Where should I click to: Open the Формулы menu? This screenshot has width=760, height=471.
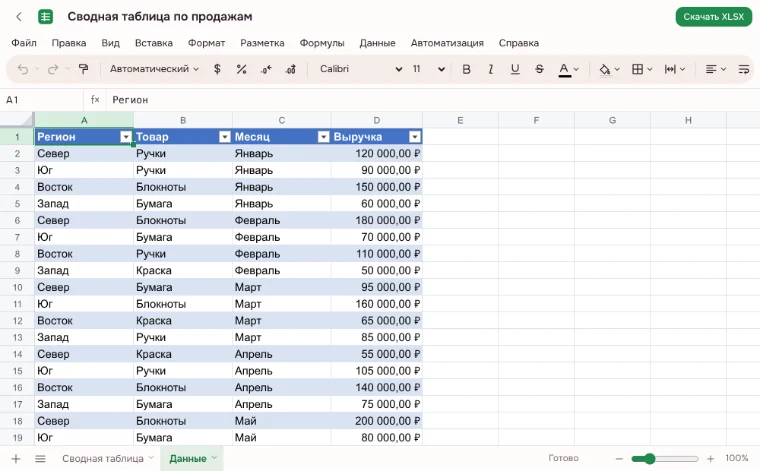(x=322, y=43)
